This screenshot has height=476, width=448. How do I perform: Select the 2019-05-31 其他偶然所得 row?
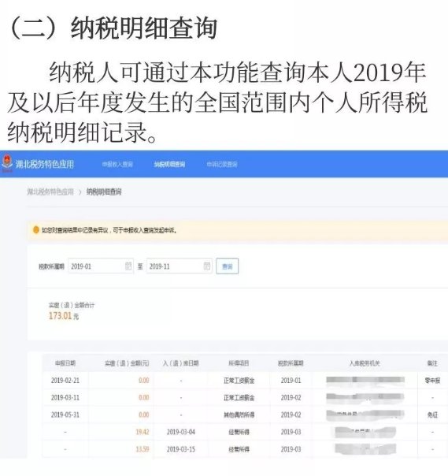pyautogui.click(x=245, y=415)
